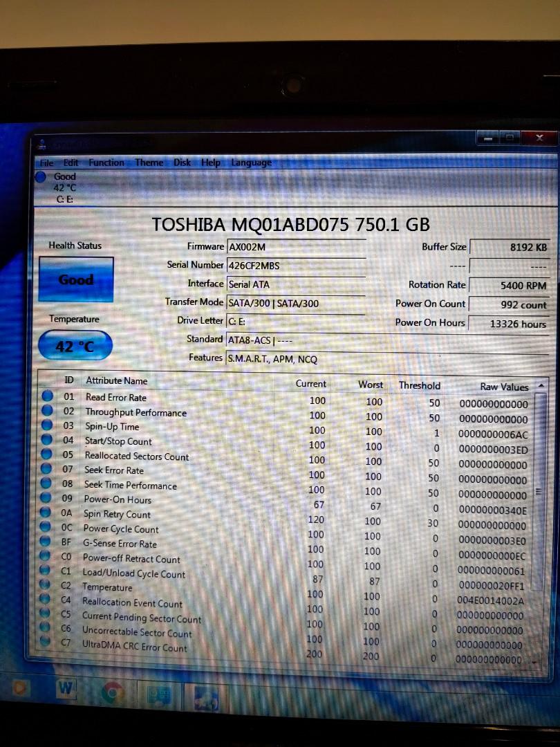Click the Current column header
This screenshot has width=560, height=747.
[x=311, y=383]
